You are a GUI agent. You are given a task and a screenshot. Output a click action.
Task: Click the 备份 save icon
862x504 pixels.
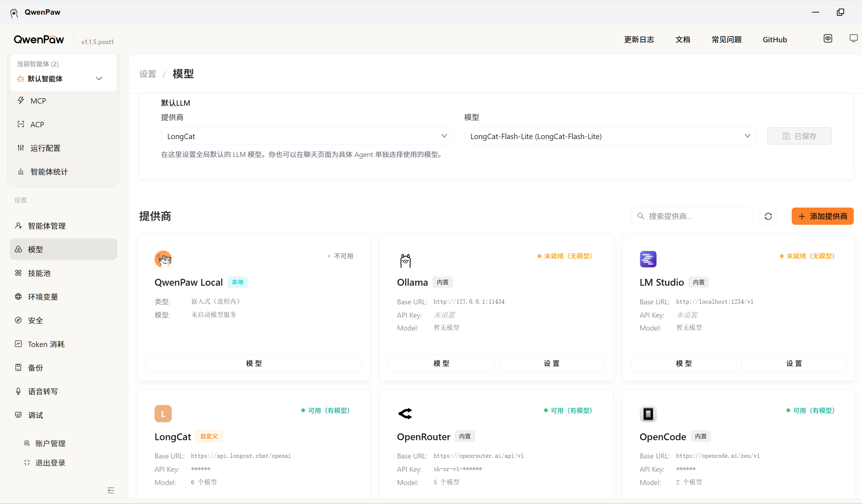[18, 367]
